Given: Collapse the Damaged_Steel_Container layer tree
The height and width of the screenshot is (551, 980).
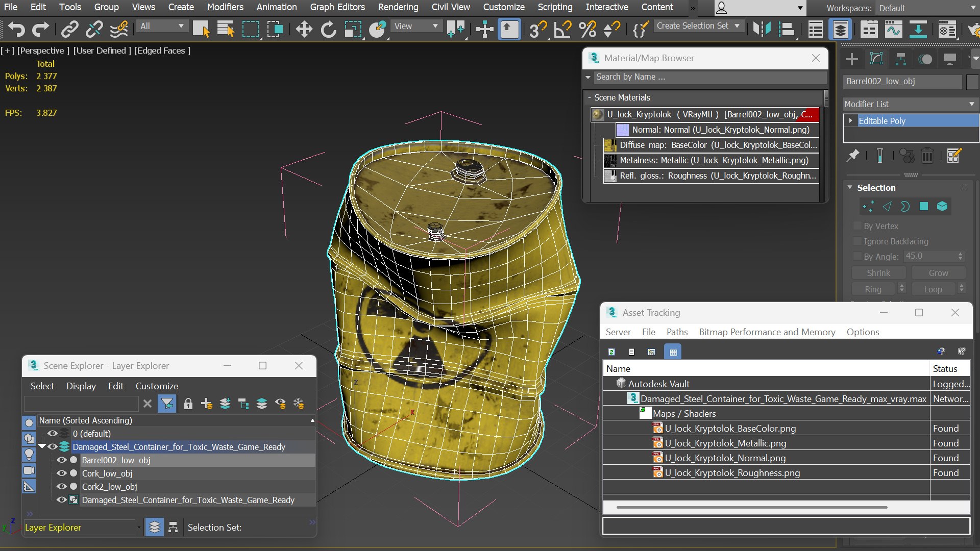Looking at the screenshot, I should click(x=42, y=446).
